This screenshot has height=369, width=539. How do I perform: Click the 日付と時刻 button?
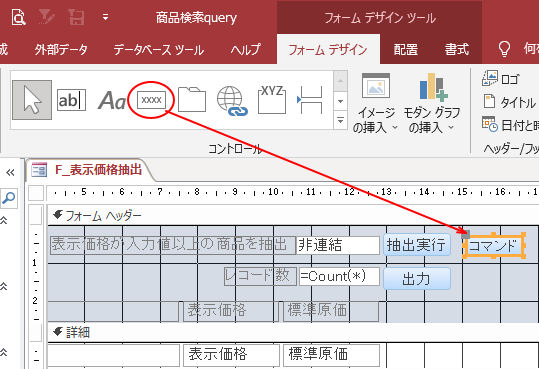[x=510, y=124]
